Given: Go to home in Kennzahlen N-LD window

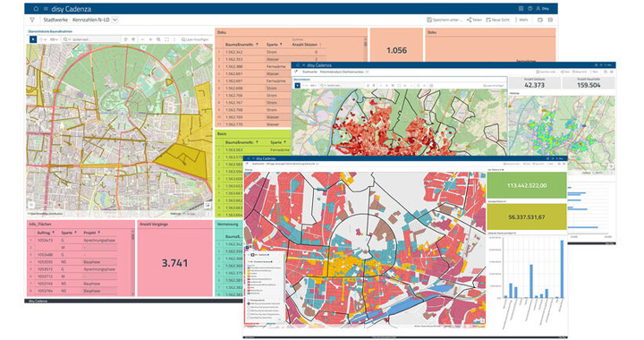Looking at the screenshot, I should click(x=36, y=9).
